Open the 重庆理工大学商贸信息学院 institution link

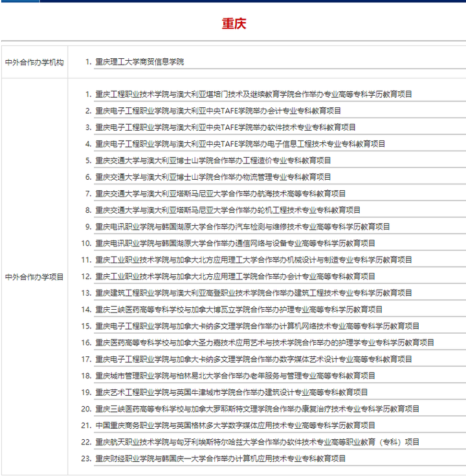coord(139,62)
